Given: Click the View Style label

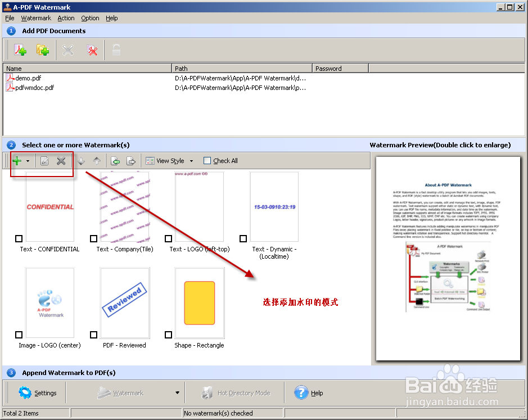Looking at the screenshot, I should tap(170, 161).
